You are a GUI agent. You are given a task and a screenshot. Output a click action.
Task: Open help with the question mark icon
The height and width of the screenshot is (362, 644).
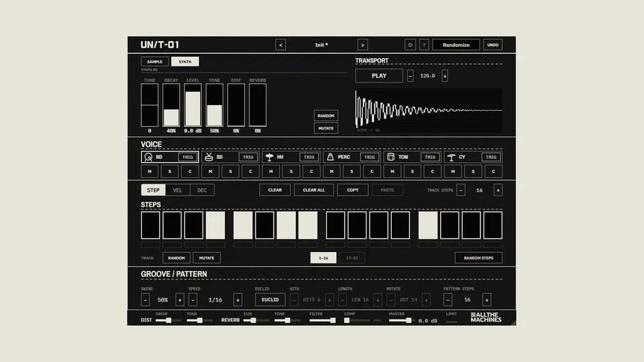point(424,45)
